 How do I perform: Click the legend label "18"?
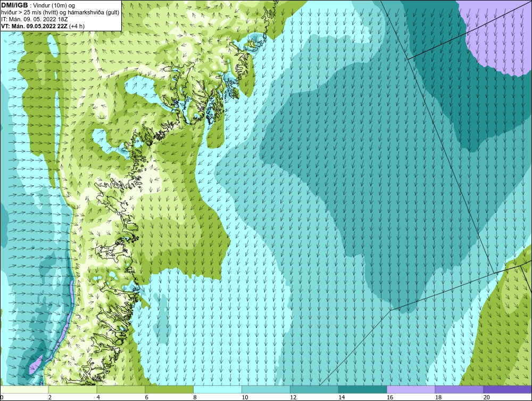pyautogui.click(x=438, y=397)
